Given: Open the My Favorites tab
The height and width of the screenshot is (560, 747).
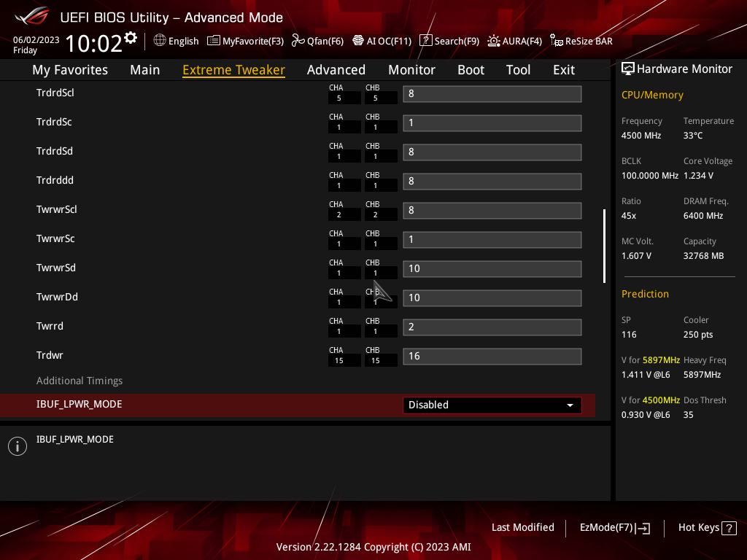Looking at the screenshot, I should point(70,70).
